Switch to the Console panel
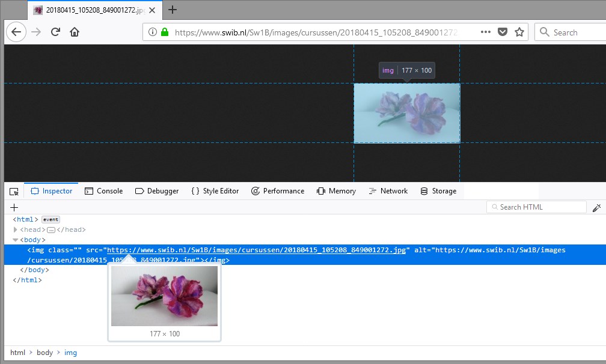 point(103,191)
